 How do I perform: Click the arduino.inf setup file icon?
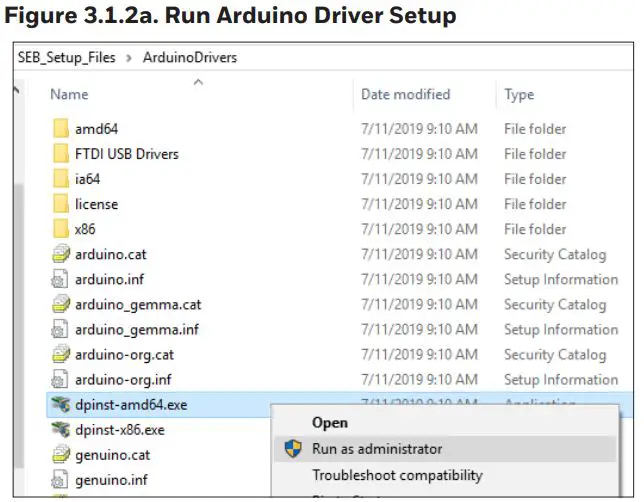[60, 279]
